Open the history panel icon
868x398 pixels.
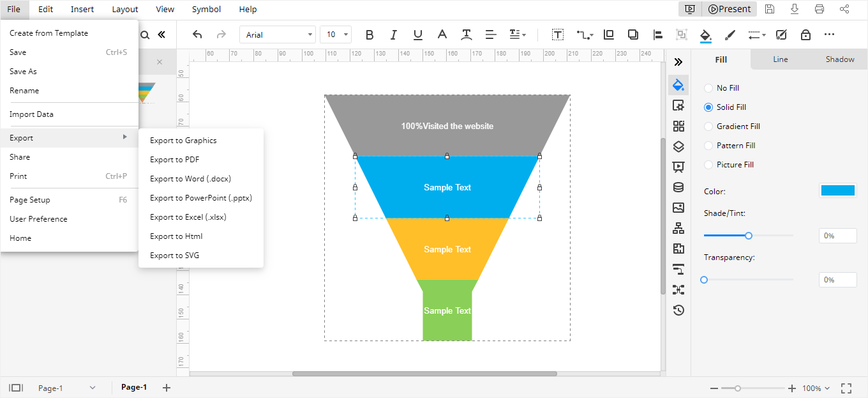coord(678,310)
